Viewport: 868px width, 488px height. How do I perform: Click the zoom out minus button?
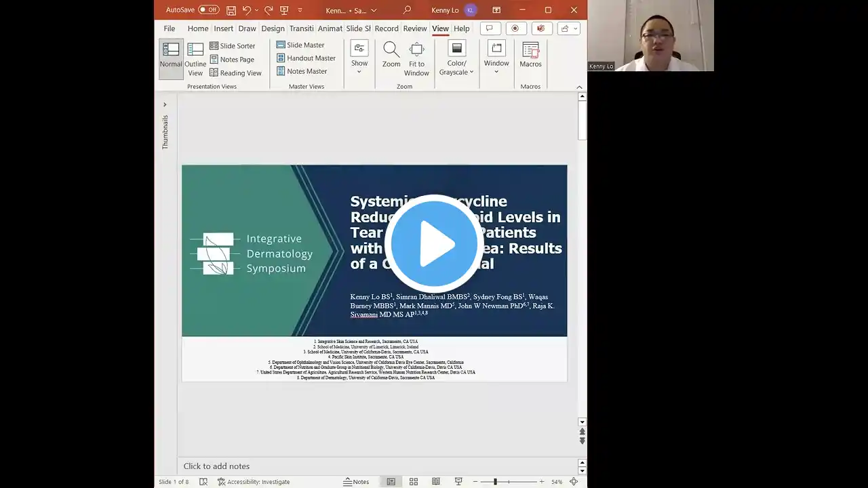coord(475,482)
